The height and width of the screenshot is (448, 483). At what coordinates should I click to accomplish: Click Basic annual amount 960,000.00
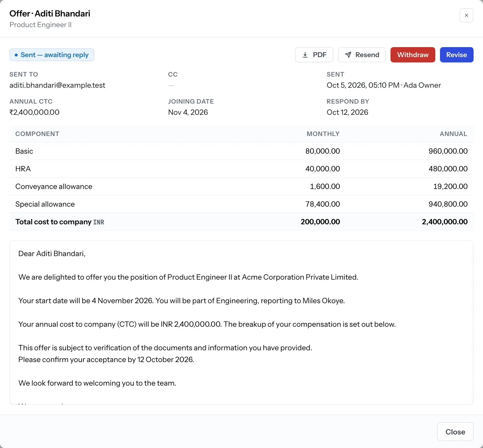[448, 151]
